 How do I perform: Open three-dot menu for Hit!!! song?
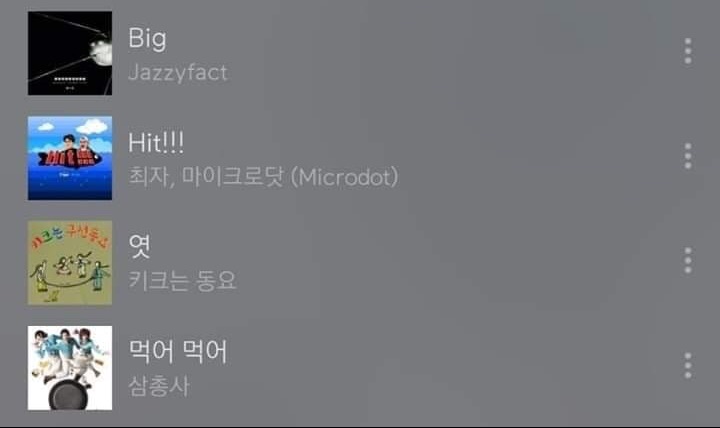[x=687, y=156]
